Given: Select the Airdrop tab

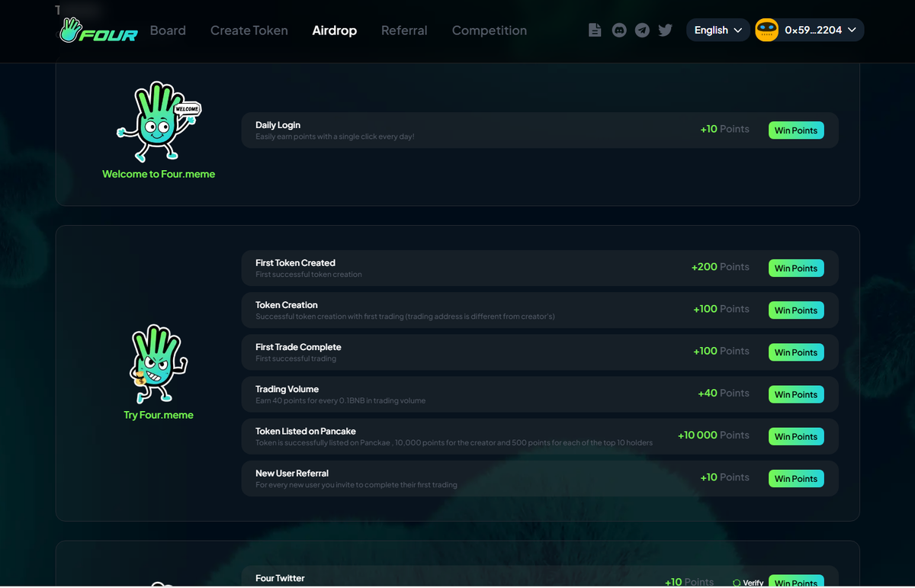Looking at the screenshot, I should point(335,31).
